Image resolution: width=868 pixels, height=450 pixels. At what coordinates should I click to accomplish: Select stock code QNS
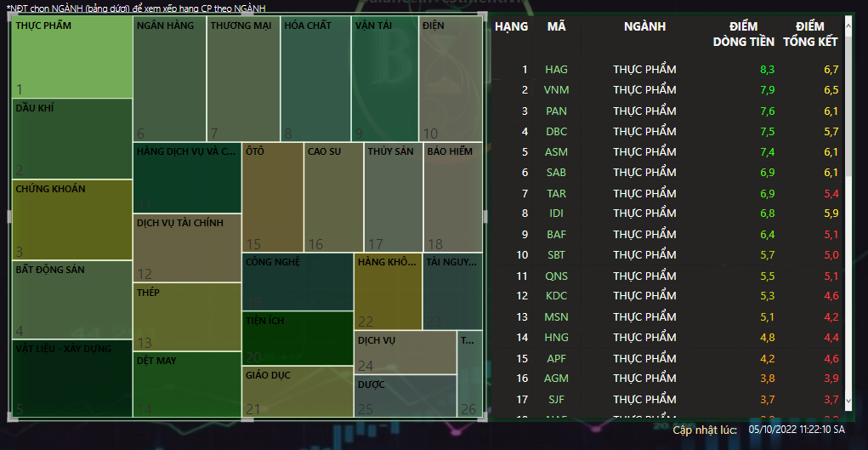tap(556, 276)
